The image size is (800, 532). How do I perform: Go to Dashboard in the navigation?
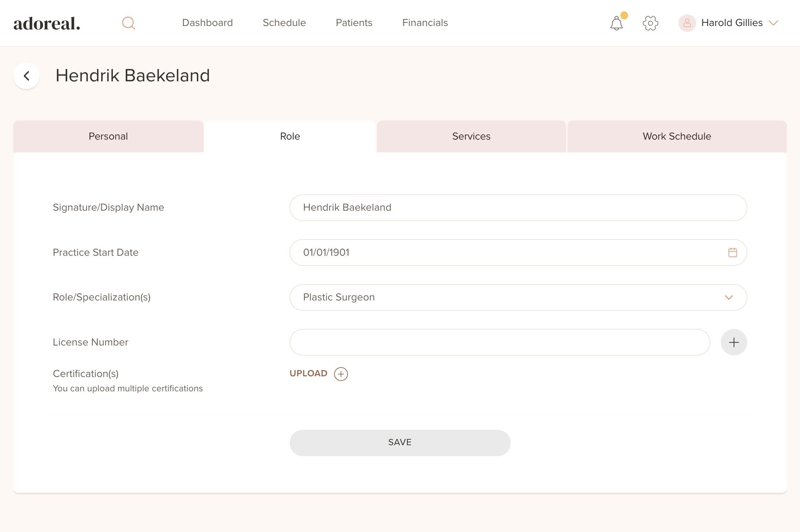(x=207, y=23)
